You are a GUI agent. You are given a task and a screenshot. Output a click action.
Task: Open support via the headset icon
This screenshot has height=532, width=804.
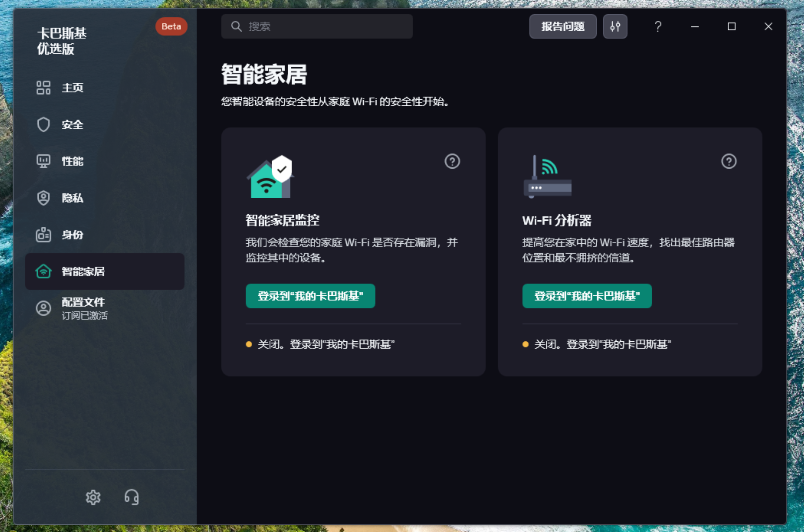click(132, 497)
